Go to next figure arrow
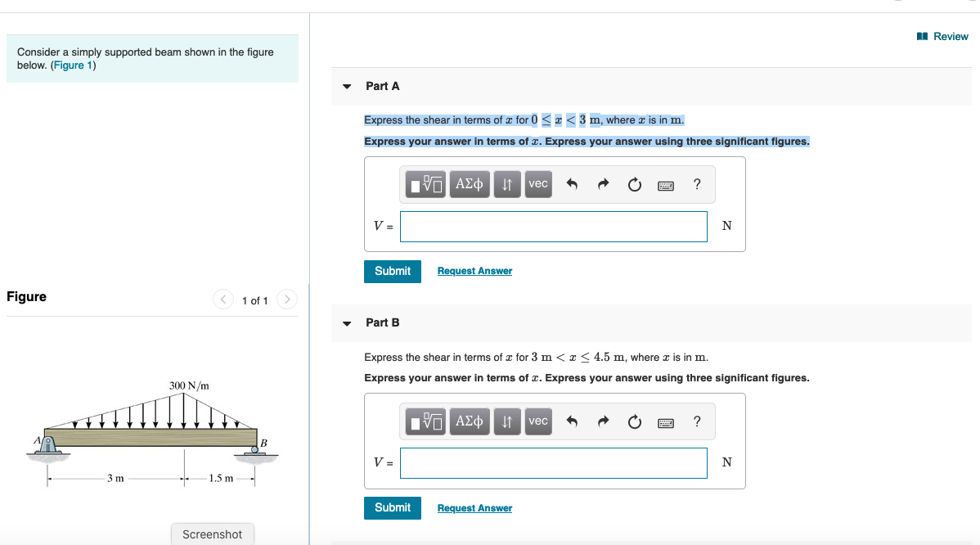The width and height of the screenshot is (980, 545). click(287, 300)
